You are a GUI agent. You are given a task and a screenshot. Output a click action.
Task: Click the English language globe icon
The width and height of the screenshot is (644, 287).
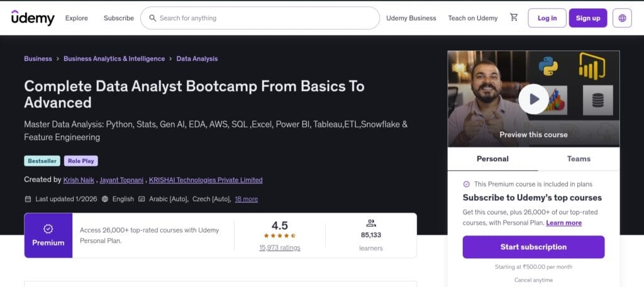click(105, 199)
